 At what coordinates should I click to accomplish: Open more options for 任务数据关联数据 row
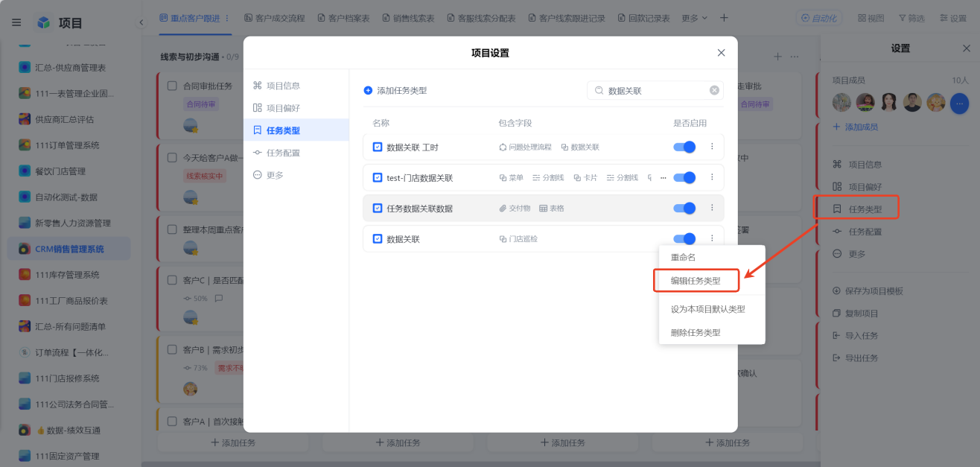(712, 208)
